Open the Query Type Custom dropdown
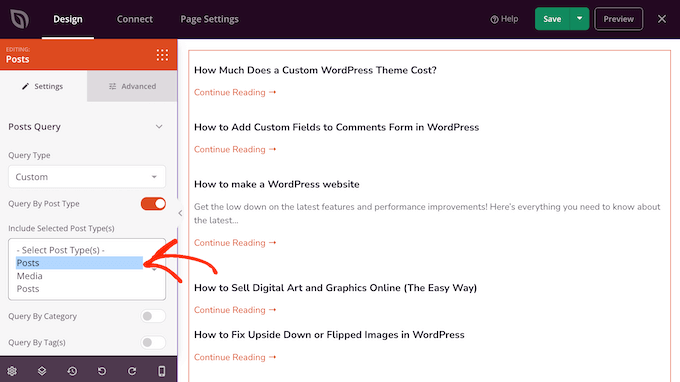This screenshot has width=680, height=382. point(87,177)
